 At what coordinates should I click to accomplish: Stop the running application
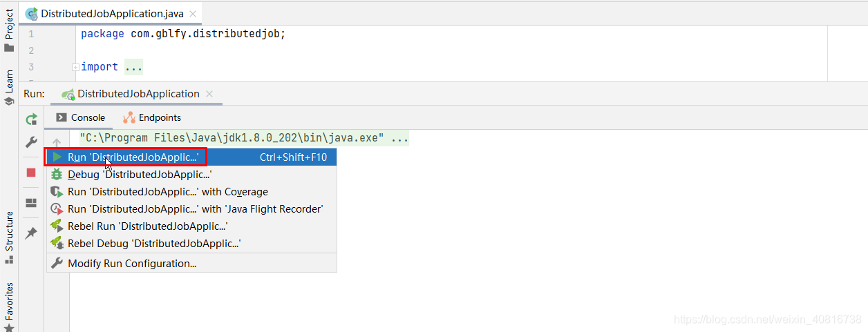[31, 172]
